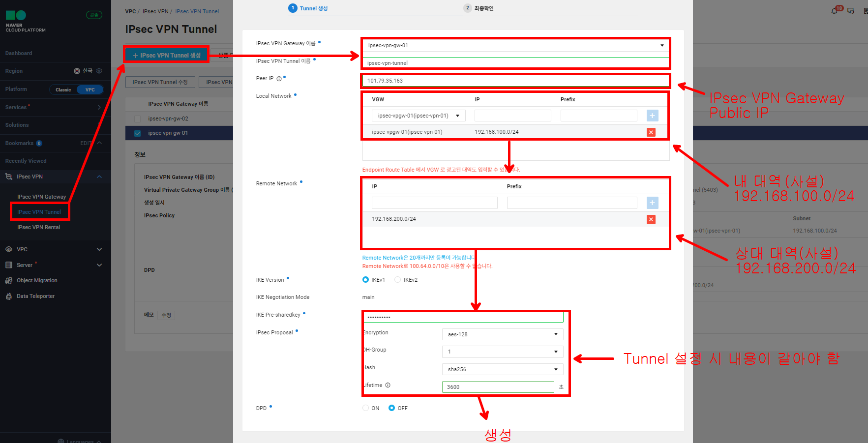Image resolution: width=868 pixels, height=443 pixels.
Task: Expand the Services menu arrow
Action: click(99, 107)
